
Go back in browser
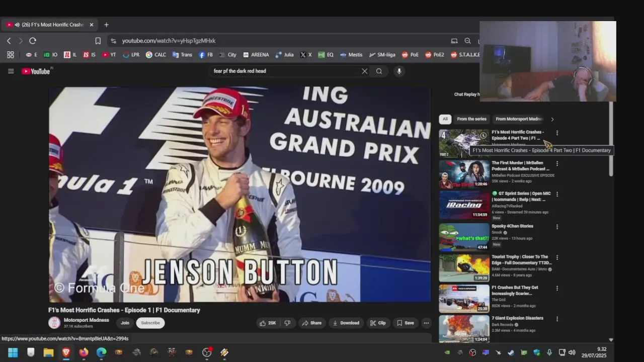9,41
